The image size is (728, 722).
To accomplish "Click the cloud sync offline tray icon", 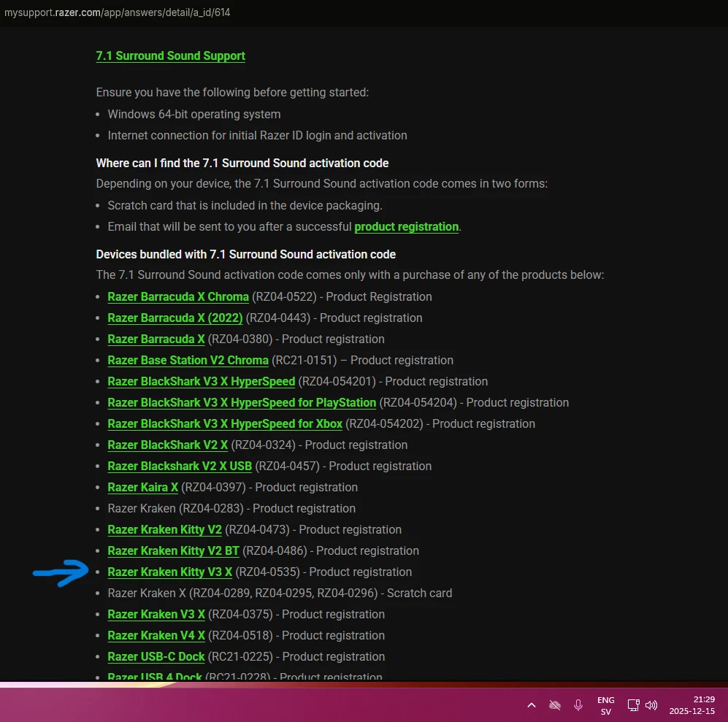I will click(555, 705).
